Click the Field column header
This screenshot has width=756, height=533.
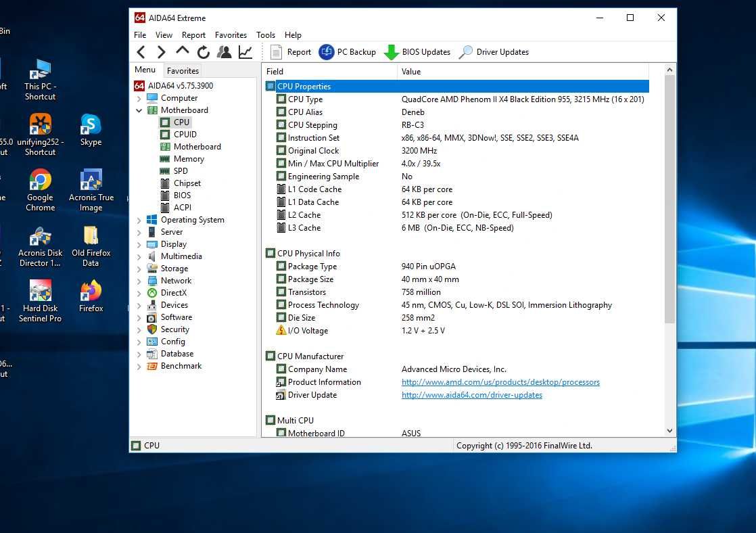(330, 72)
